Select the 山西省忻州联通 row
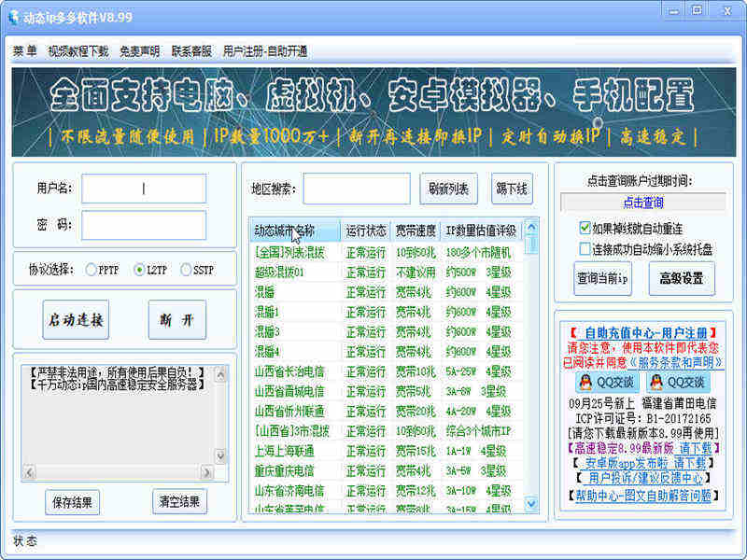 (x=386, y=411)
